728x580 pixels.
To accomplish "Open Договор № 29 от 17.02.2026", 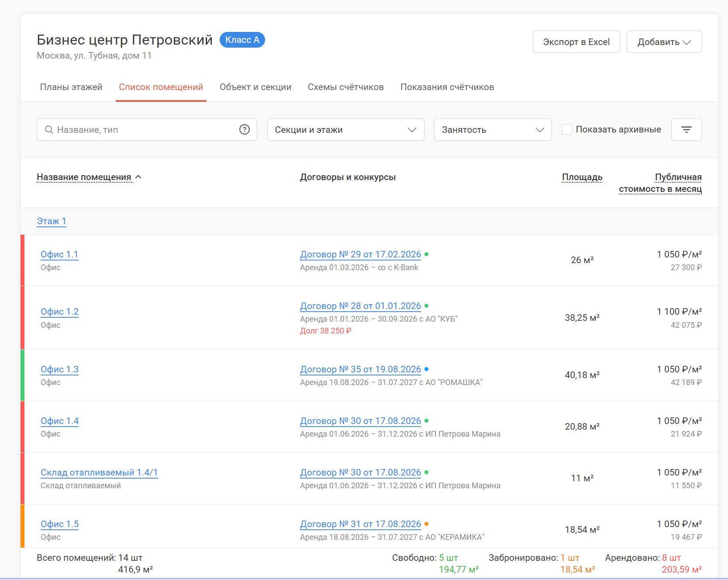I will coord(360,254).
